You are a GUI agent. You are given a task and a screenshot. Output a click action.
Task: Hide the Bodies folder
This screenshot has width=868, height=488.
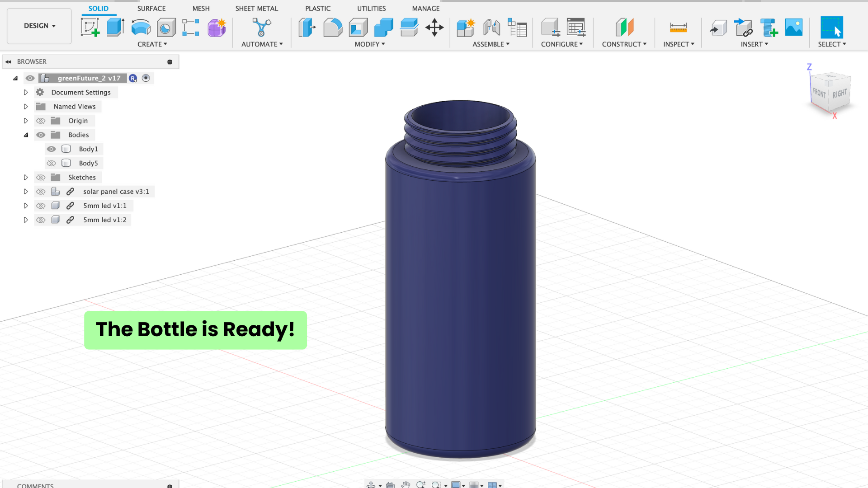click(x=41, y=135)
